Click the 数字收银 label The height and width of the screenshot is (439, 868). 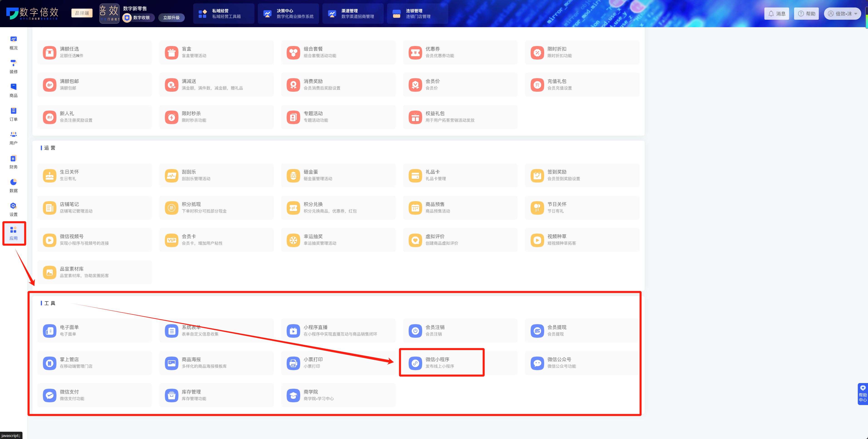(141, 17)
